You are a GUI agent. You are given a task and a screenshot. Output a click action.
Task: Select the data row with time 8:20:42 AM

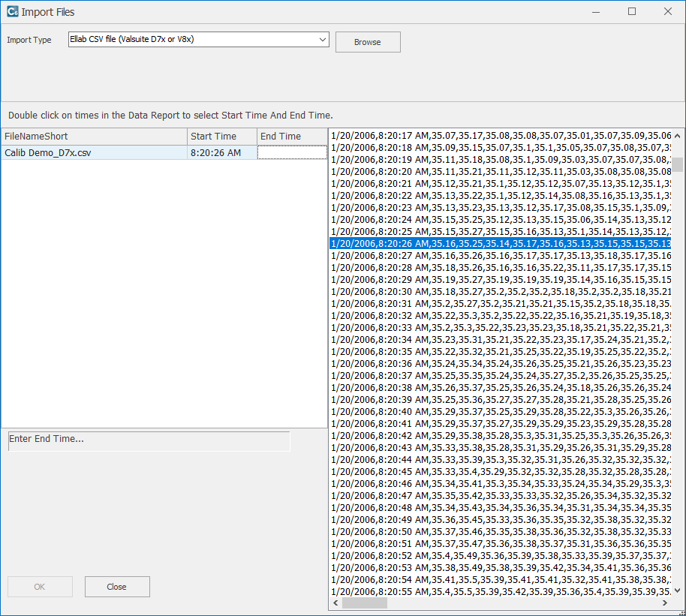(x=501, y=436)
